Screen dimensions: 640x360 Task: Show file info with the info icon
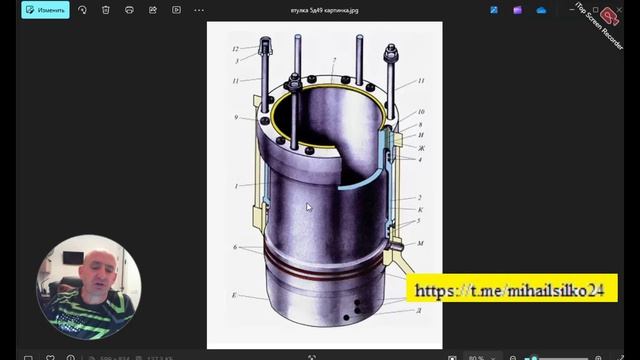(71, 358)
